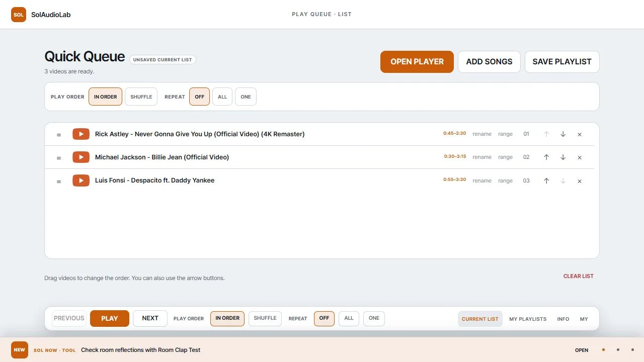Click drag handle for Despacito row

59,182
